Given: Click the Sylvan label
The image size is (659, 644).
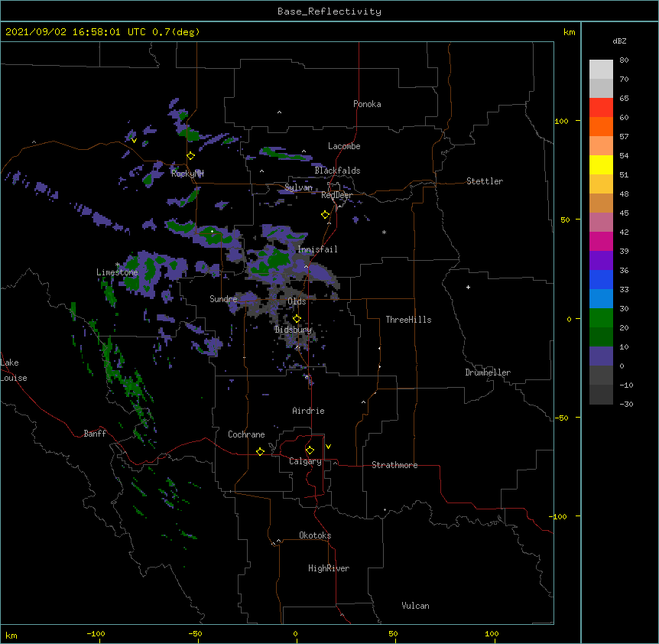Looking at the screenshot, I should click(x=298, y=187).
